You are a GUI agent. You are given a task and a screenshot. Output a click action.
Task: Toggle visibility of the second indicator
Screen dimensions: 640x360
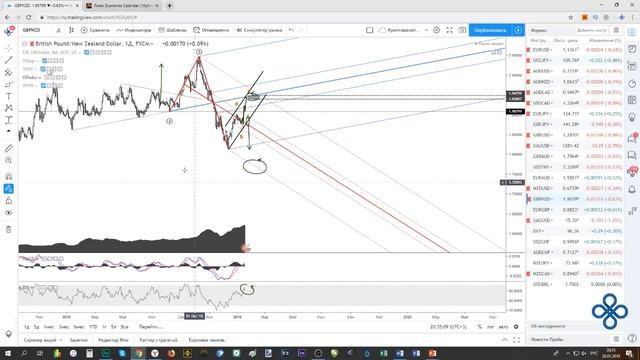(44, 61)
